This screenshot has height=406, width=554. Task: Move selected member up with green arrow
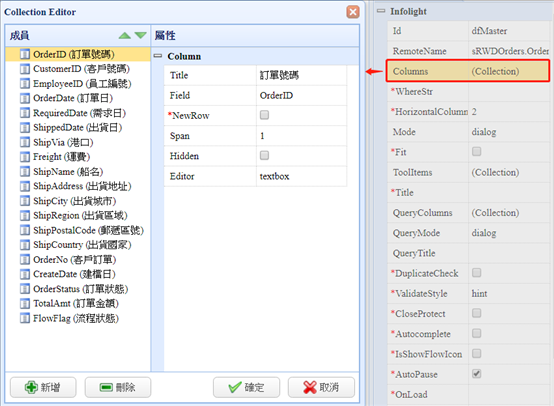click(125, 35)
